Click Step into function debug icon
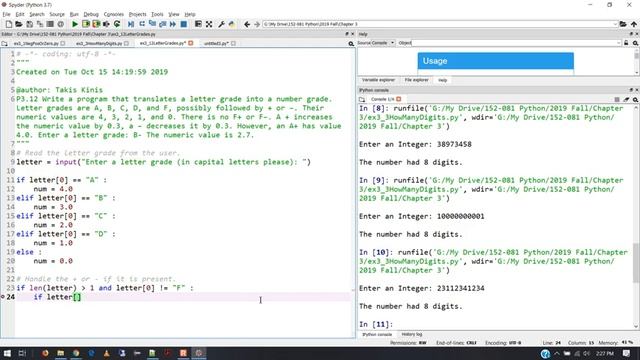 [152, 24]
